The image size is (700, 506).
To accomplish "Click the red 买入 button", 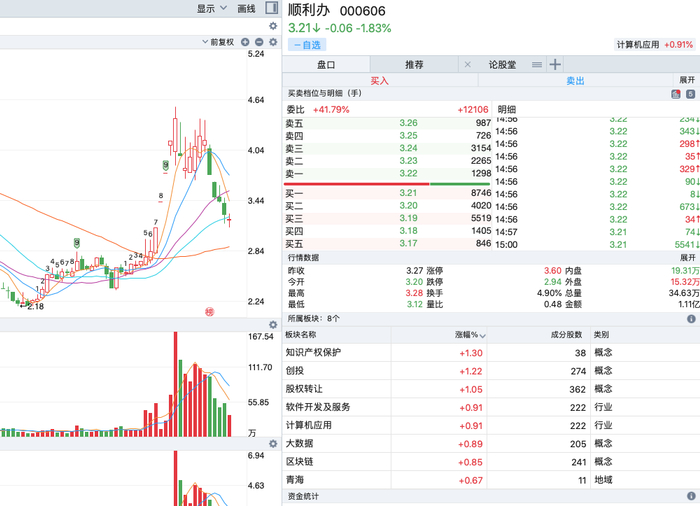I will pyautogui.click(x=380, y=80).
